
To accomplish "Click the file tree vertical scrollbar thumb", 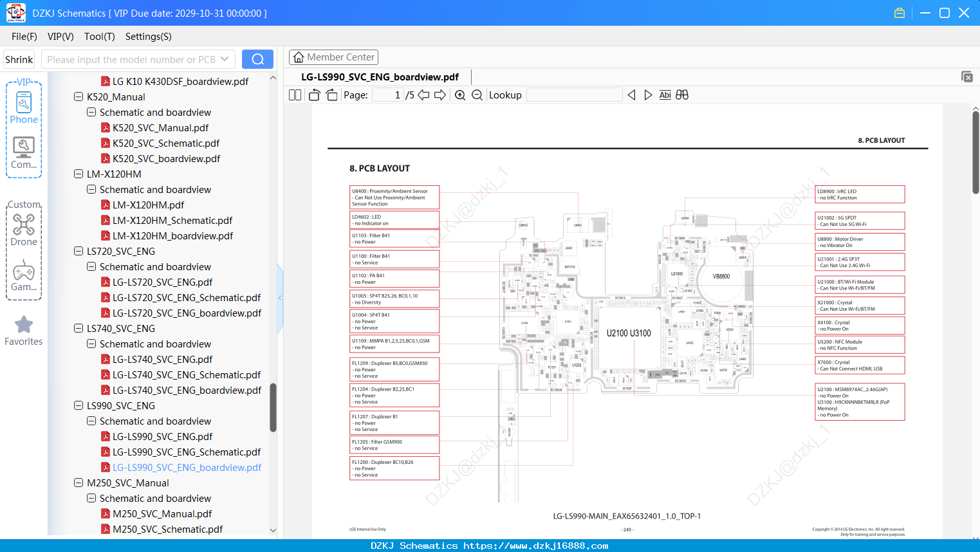I will (273, 408).
